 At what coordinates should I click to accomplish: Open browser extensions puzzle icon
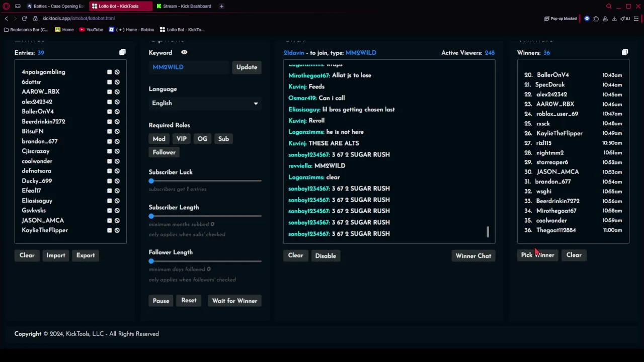coord(596,19)
